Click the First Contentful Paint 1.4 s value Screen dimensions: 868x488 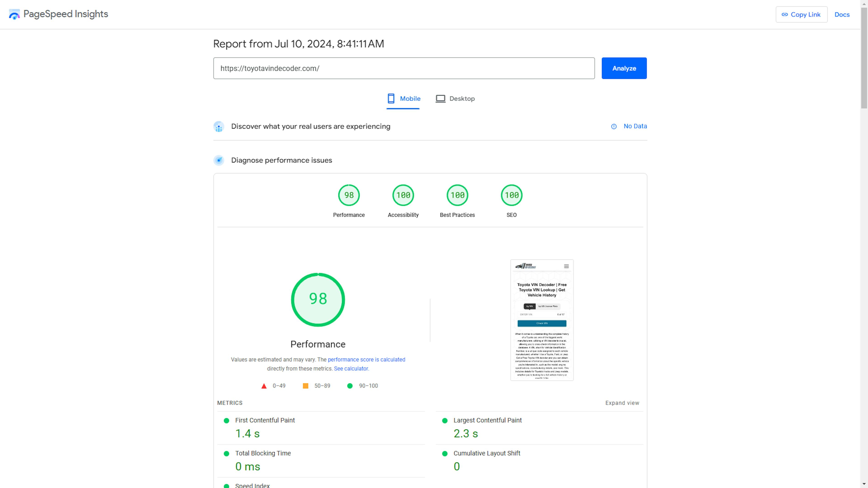(247, 434)
